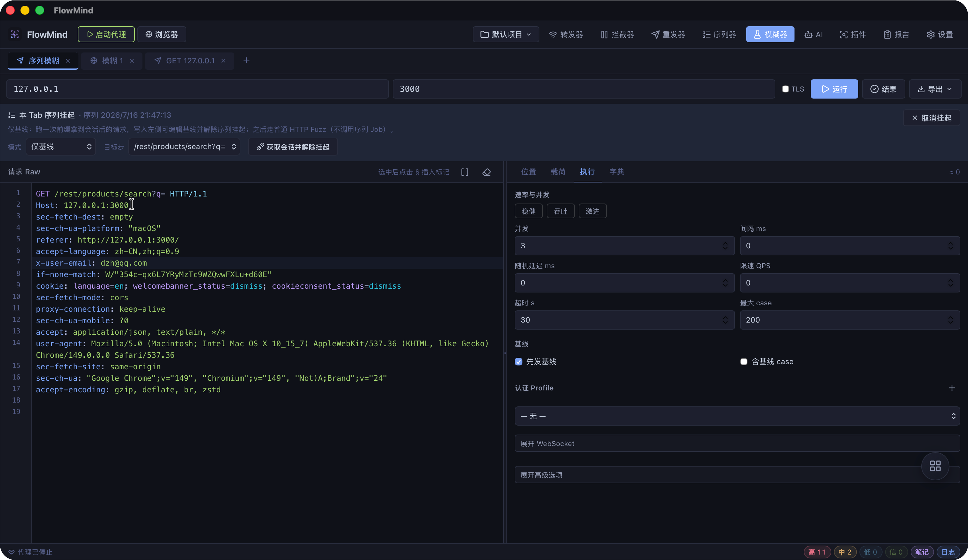Open the 设置 settings
Viewport: 968px width, 560px height.
coord(940,35)
